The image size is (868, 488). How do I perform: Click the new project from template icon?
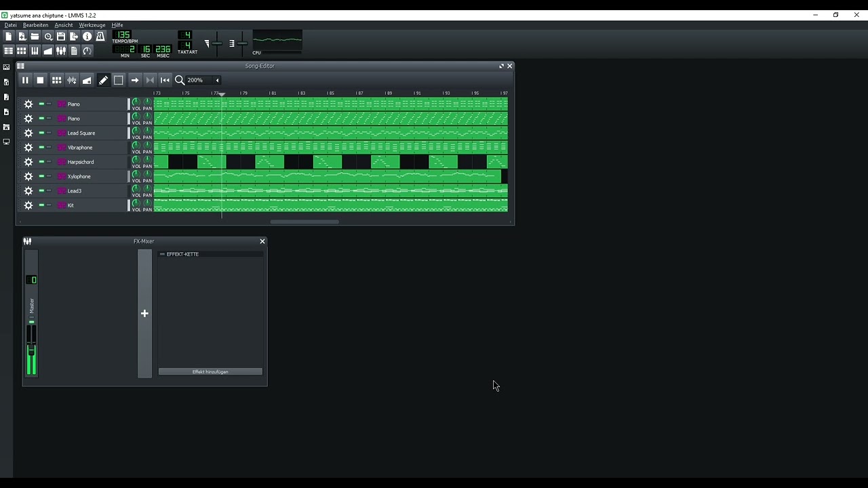click(x=22, y=37)
